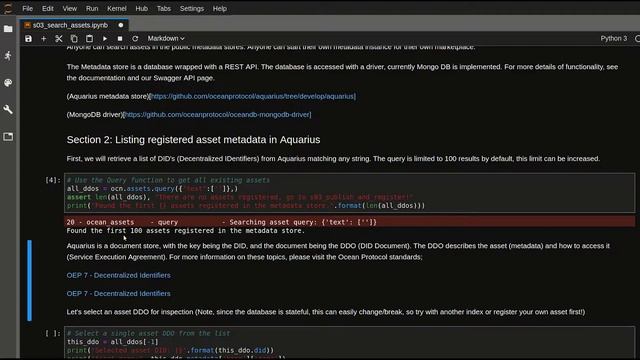Click the 'Found the first 100 assets' output
Screen dimensions: 640x360
[x=186, y=231]
